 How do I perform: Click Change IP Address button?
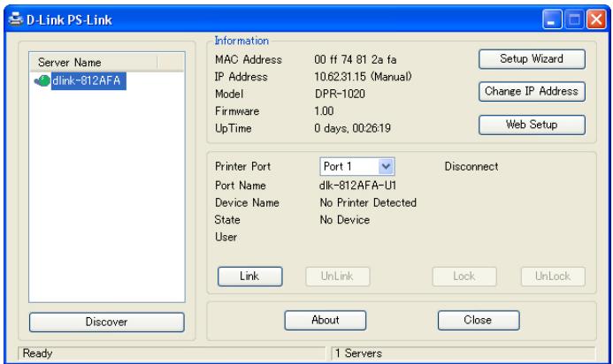click(x=532, y=91)
